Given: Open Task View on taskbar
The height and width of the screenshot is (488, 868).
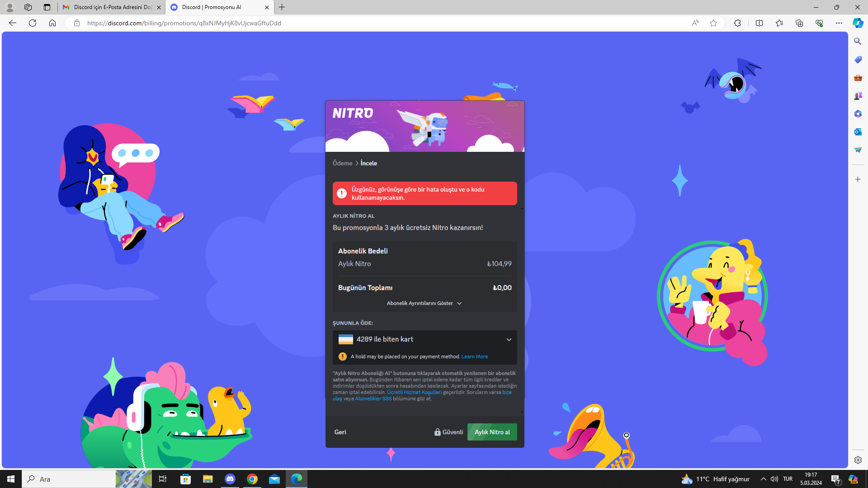Looking at the screenshot, I should pos(163,479).
